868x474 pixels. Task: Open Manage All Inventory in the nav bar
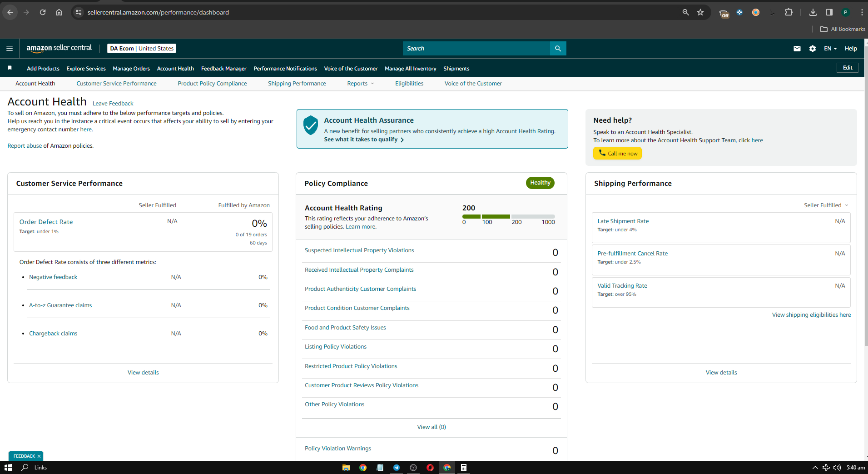[410, 69]
